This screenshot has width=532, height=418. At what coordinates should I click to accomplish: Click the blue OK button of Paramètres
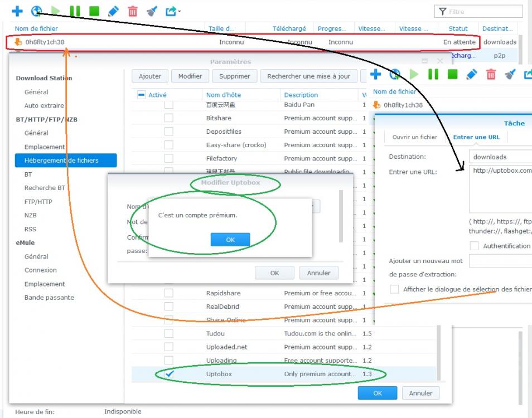[x=378, y=393]
